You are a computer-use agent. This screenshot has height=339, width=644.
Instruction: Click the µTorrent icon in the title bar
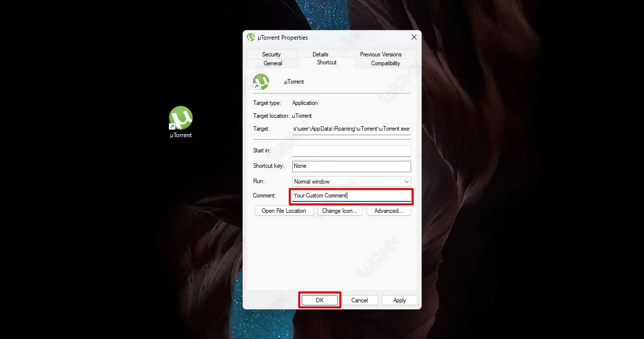pos(251,38)
